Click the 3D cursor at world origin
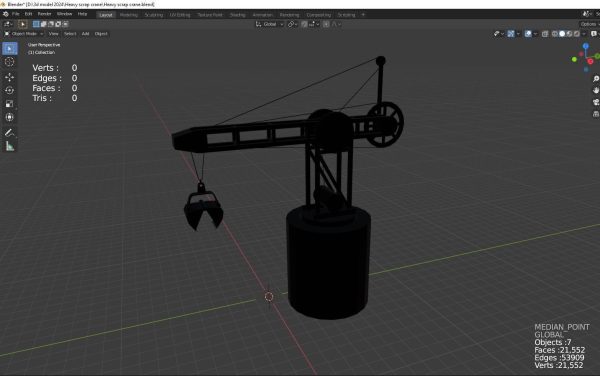600x376 pixels. (269, 296)
